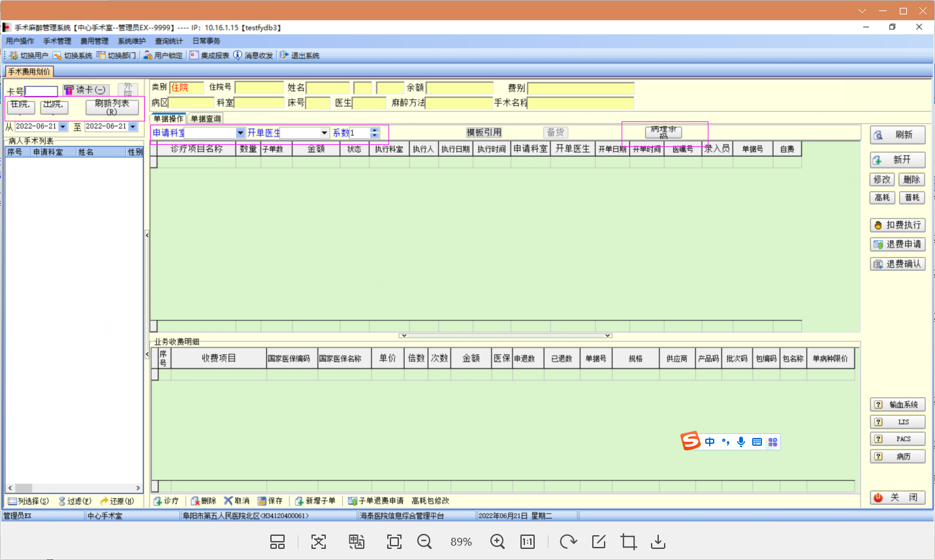935x560 pixels.
Task: Open the 输血系统 link button
Action: [898, 405]
